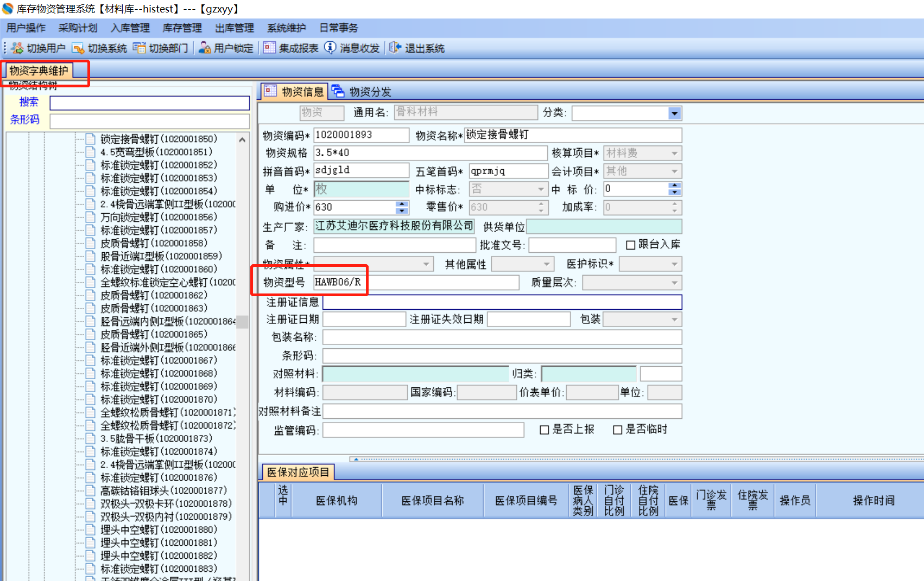The image size is (924, 581).
Task: Click document icon of 4.5宽弯型板(1020001851)
Action: (x=91, y=152)
